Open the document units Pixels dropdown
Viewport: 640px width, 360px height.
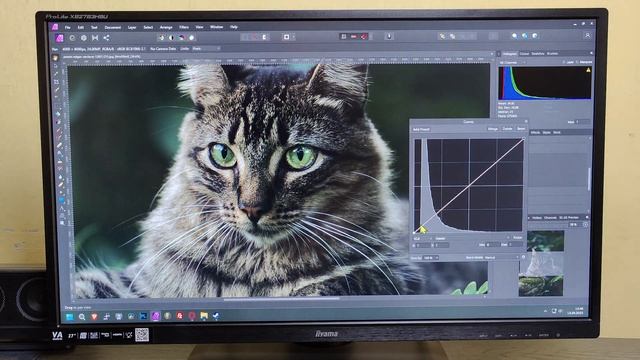206,49
